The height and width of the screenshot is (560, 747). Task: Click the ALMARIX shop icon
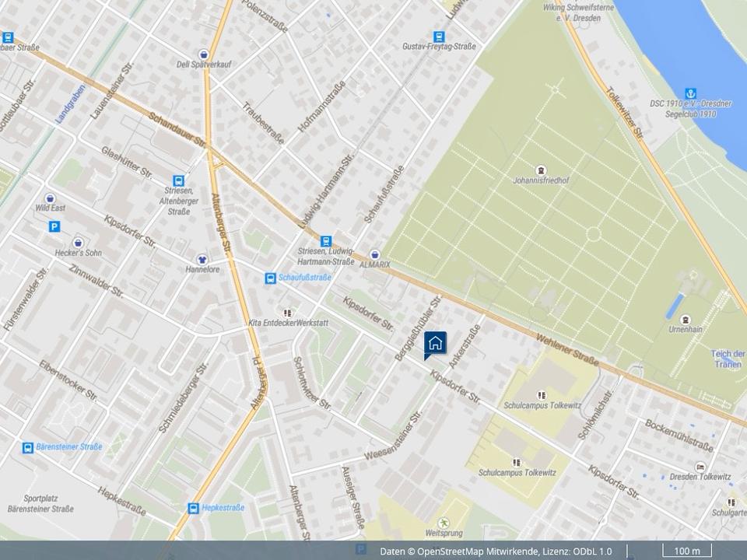click(x=375, y=254)
